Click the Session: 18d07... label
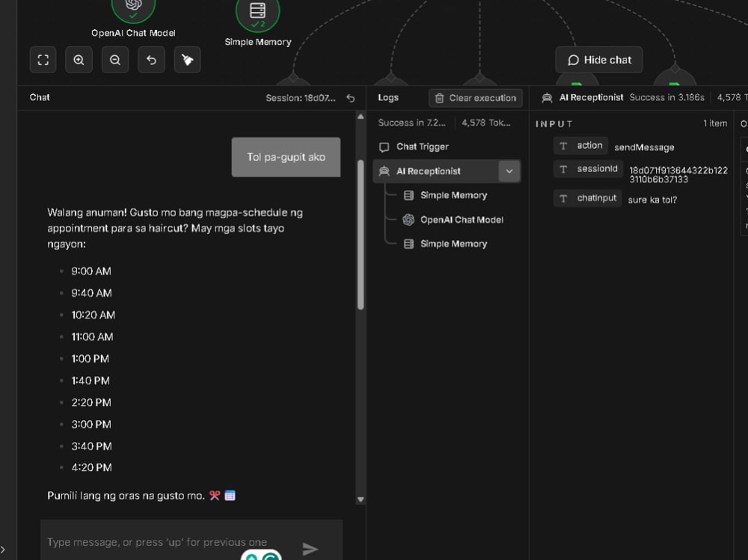 (x=301, y=98)
